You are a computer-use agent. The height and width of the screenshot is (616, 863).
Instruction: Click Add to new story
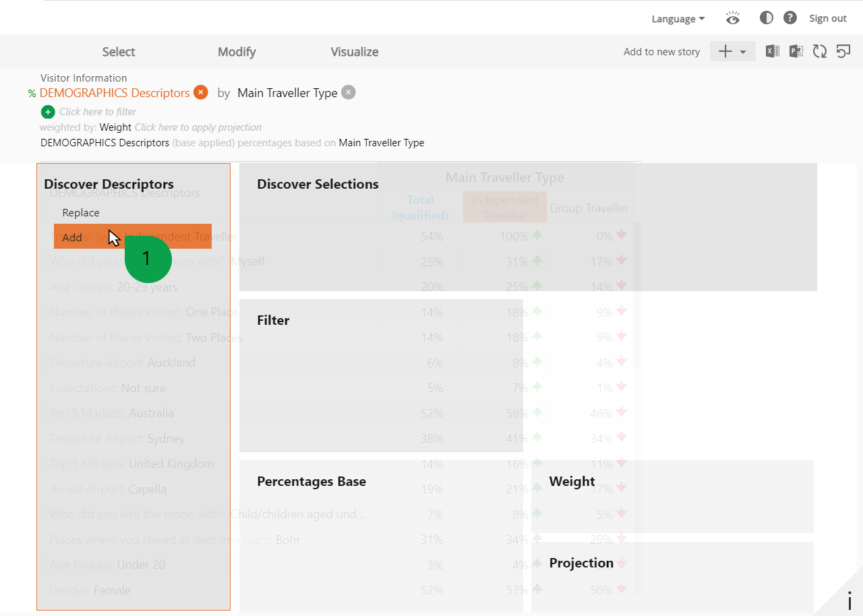point(661,52)
